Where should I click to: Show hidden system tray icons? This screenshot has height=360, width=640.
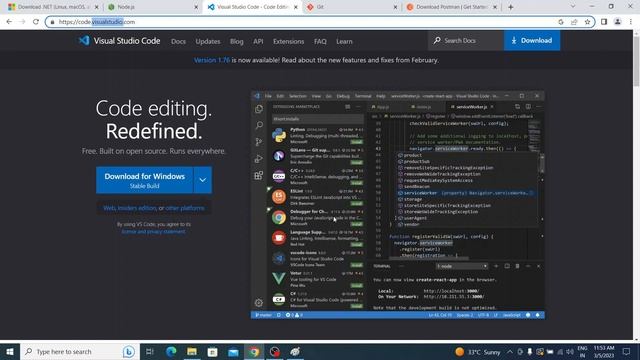[510, 351]
